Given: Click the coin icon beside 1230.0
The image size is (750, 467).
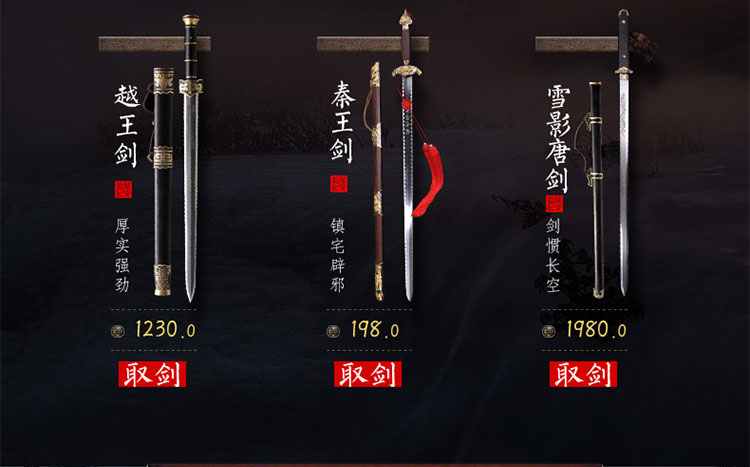Looking at the screenshot, I should click(118, 331).
